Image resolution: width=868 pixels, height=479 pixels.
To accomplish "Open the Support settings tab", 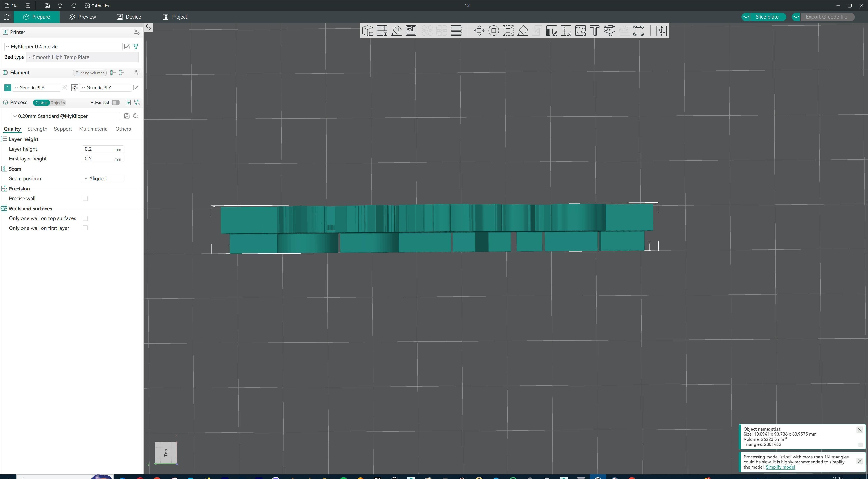I will coord(63,129).
